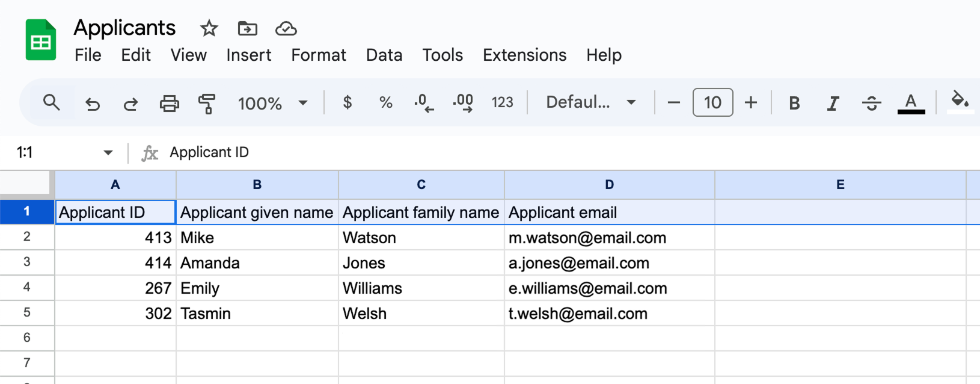Click the font size field showing 10

712,102
